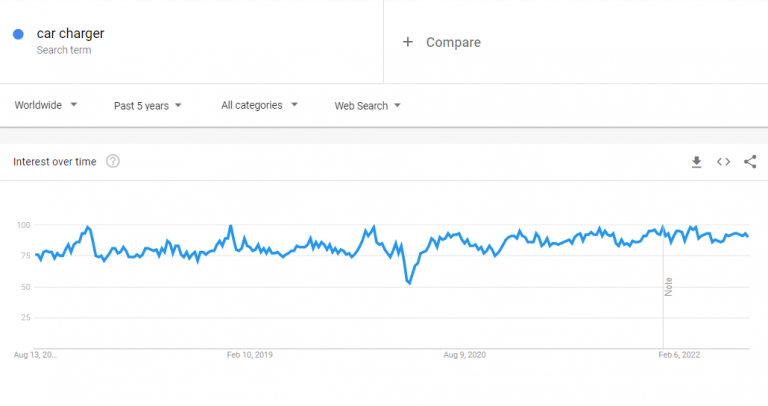Click the Feb 10, 2019 date label
Viewport: 768px width, 406px height.
click(x=250, y=354)
